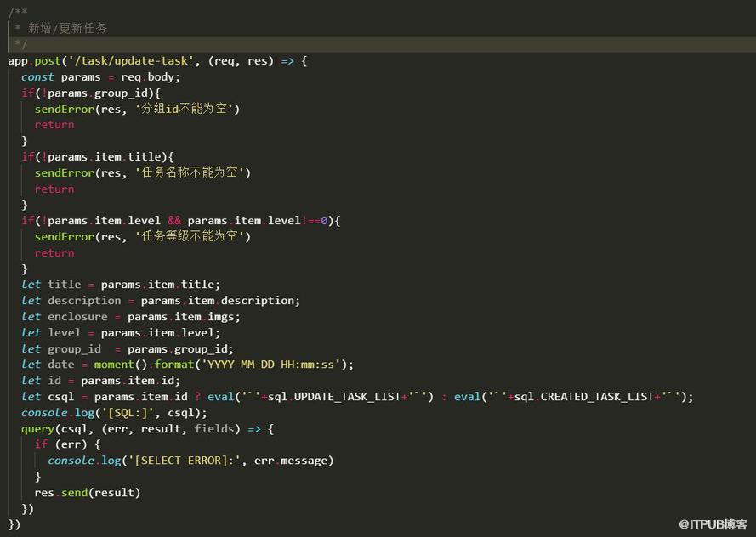Click the 'YYYY-MM-DD HH:mm:ss' format string
756x537 pixels.
(x=271, y=365)
